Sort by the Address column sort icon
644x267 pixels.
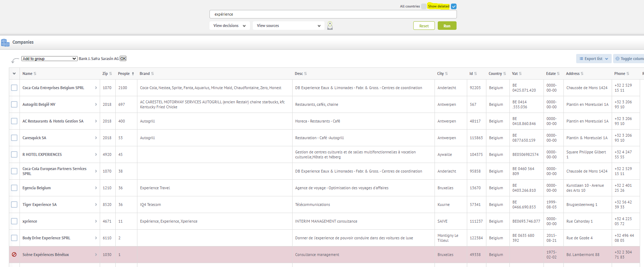click(x=582, y=73)
